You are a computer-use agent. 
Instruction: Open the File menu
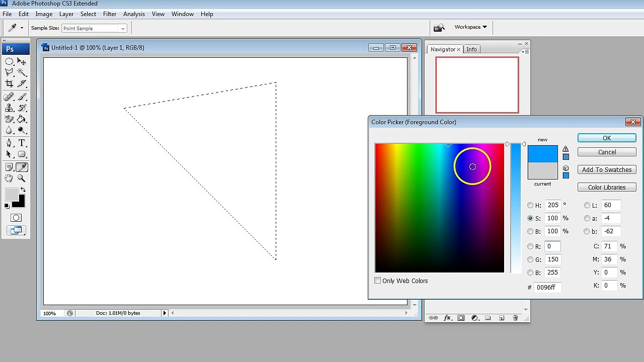tap(7, 14)
